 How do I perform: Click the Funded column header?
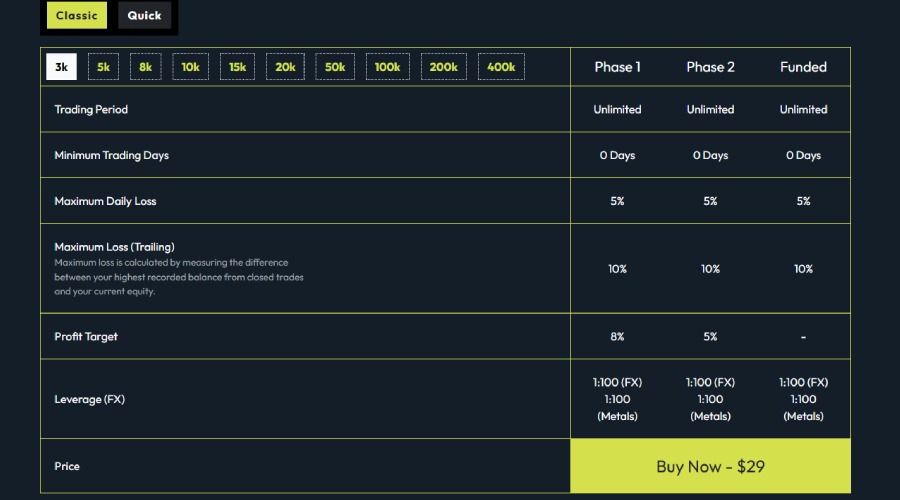click(x=803, y=67)
